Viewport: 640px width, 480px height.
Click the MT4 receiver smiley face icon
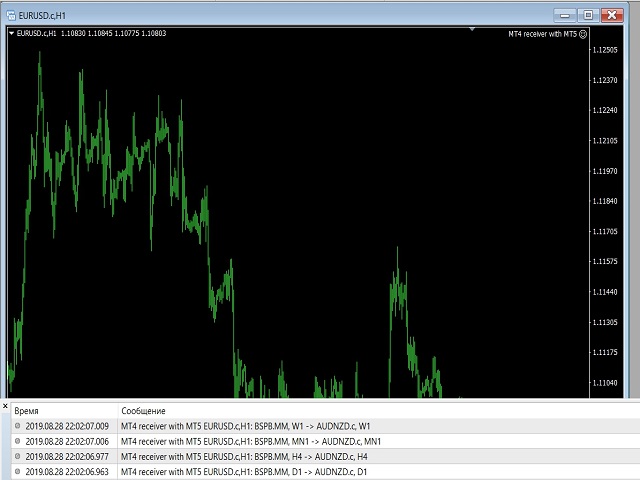pyautogui.click(x=583, y=34)
